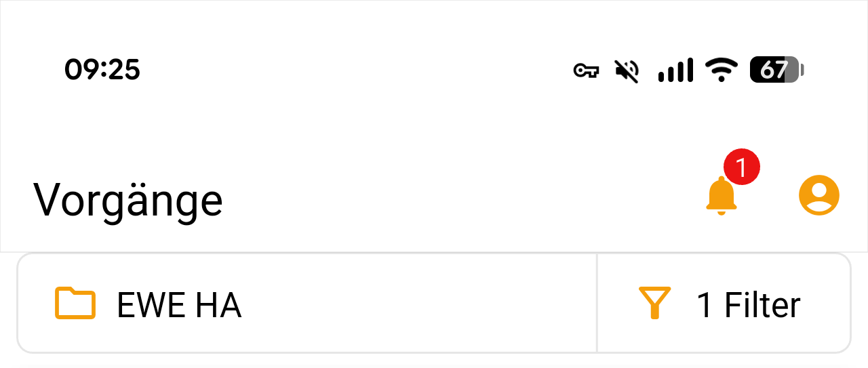
Task: Tap the 09:25 clock
Action: [x=102, y=69]
